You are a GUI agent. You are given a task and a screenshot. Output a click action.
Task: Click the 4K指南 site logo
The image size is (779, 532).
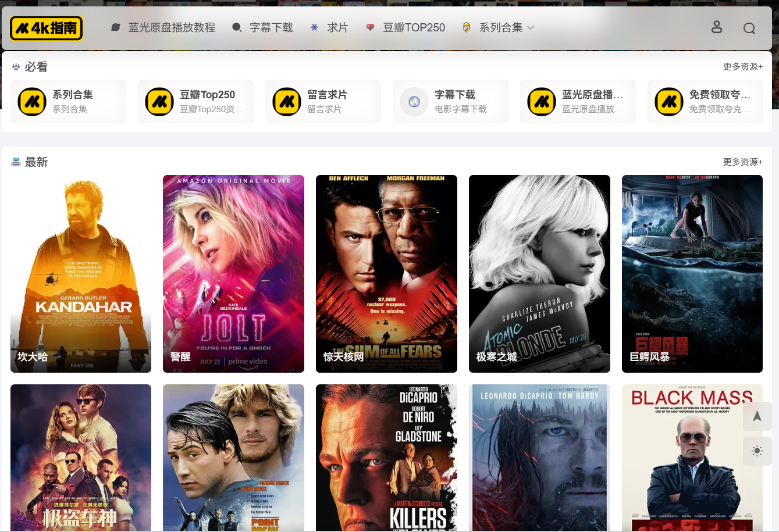click(x=47, y=27)
